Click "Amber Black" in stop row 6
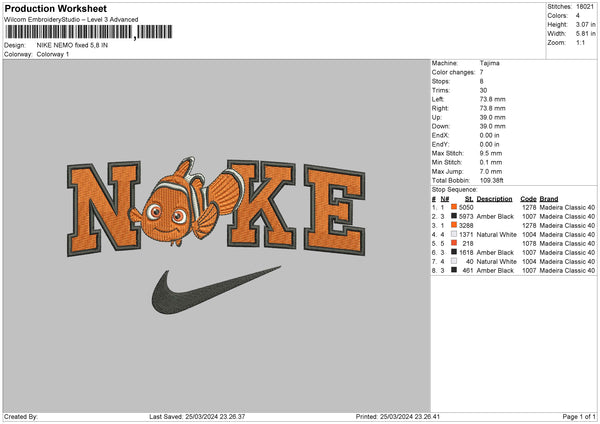This screenshot has width=600, height=424. [x=495, y=253]
